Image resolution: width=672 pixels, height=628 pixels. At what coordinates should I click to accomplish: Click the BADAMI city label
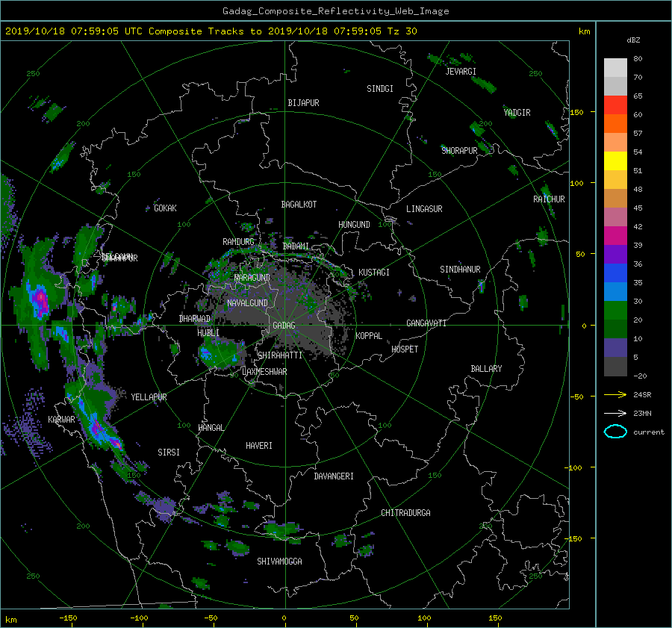pyautogui.click(x=296, y=246)
